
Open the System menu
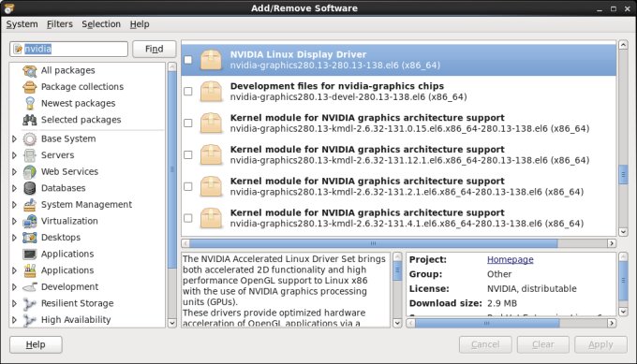point(22,24)
